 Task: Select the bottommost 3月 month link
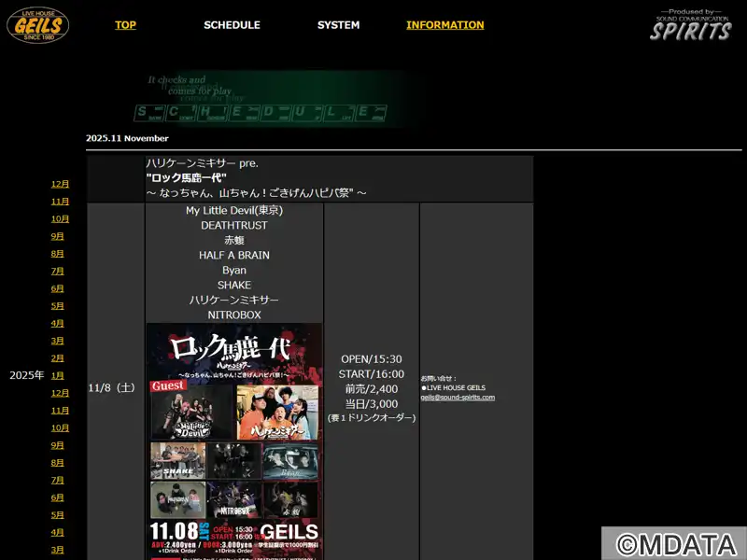[x=58, y=550]
